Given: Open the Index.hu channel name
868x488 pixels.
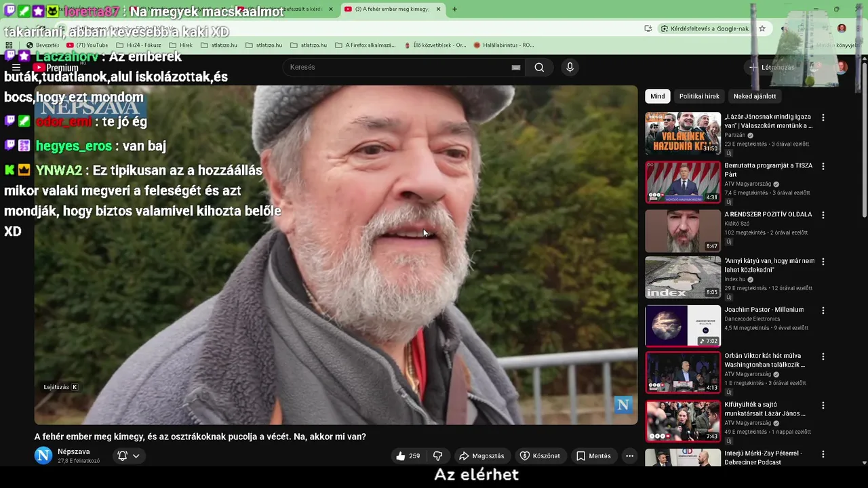Looking at the screenshot, I should point(735,279).
